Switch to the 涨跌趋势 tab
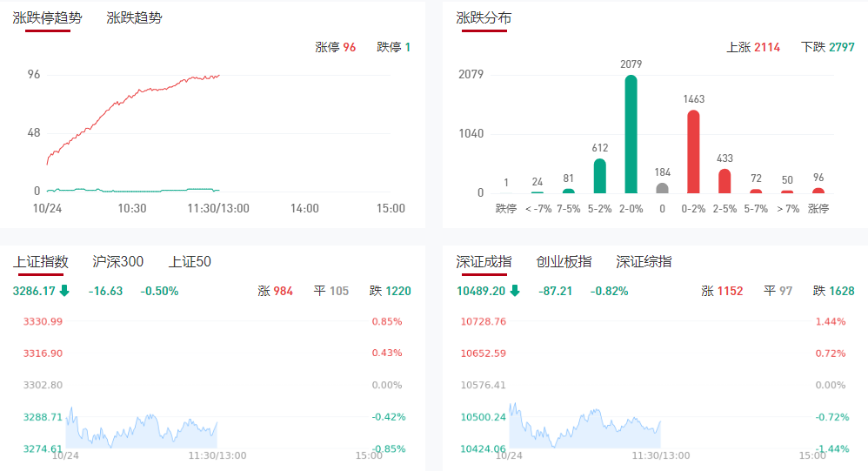The height and width of the screenshot is (471, 868). (x=134, y=17)
